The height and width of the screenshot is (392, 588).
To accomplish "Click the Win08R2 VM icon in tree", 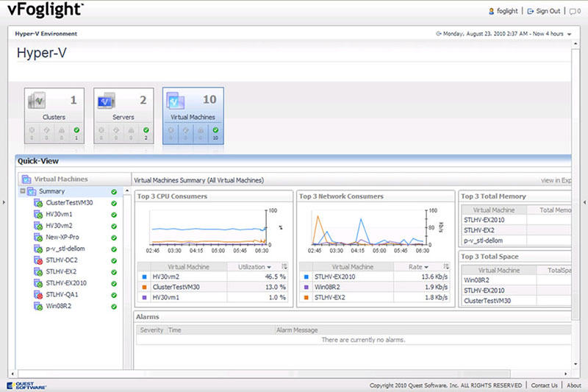I will click(38, 307).
